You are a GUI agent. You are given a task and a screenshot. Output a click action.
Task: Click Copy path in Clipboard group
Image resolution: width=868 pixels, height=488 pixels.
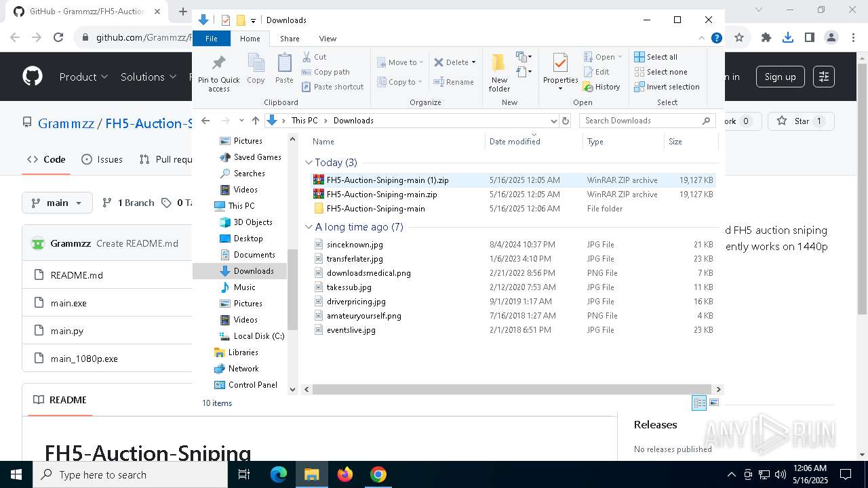pyautogui.click(x=325, y=72)
